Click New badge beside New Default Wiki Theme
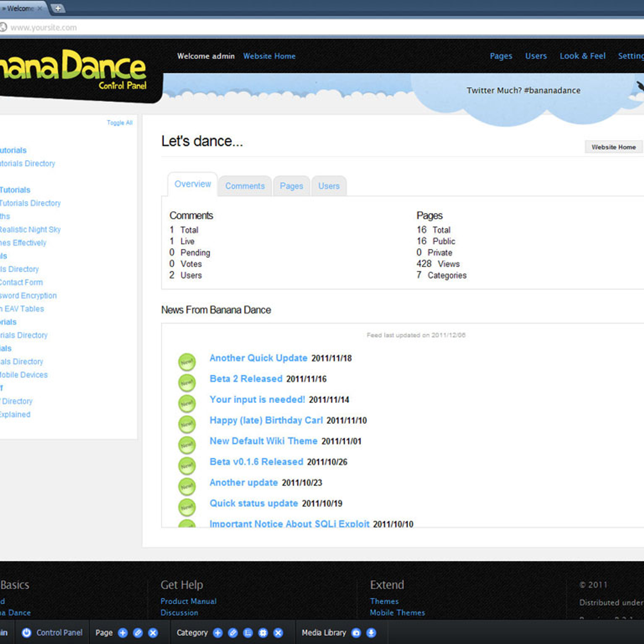Screen dimensions: 644x644 pyautogui.click(x=187, y=445)
